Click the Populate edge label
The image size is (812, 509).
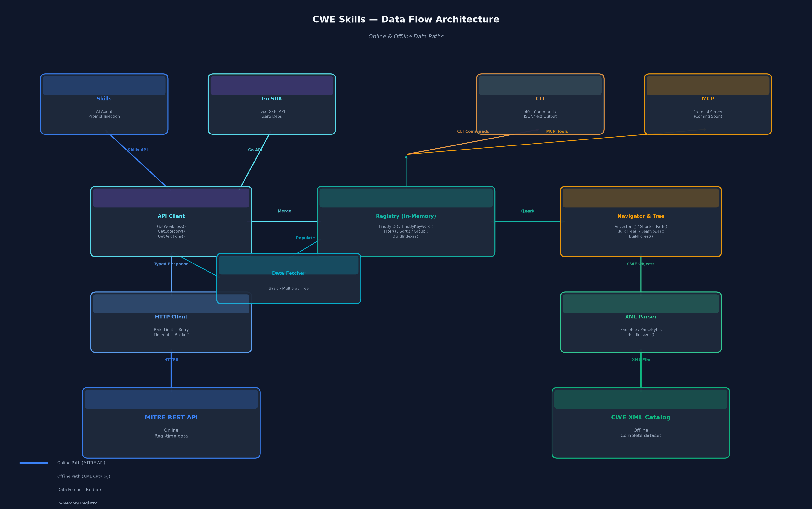click(x=305, y=238)
